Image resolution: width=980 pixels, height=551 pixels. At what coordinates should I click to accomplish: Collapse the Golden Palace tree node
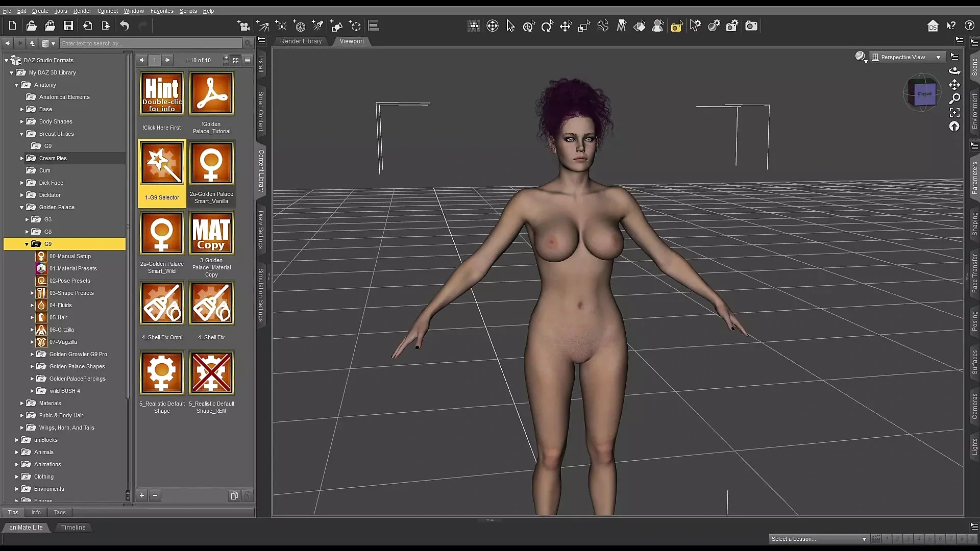coord(22,207)
